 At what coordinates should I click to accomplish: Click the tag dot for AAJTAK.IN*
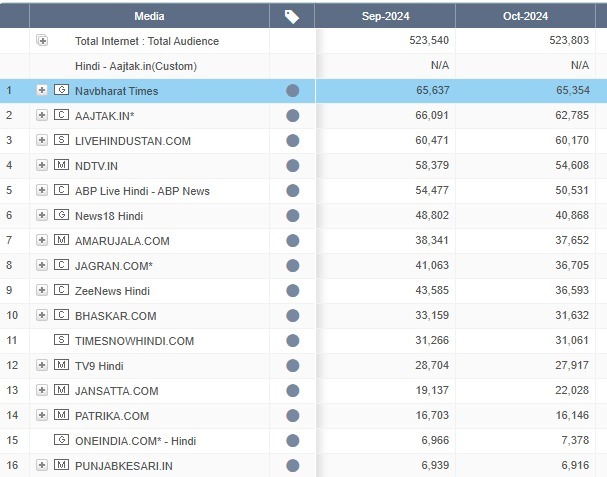pyautogui.click(x=293, y=115)
